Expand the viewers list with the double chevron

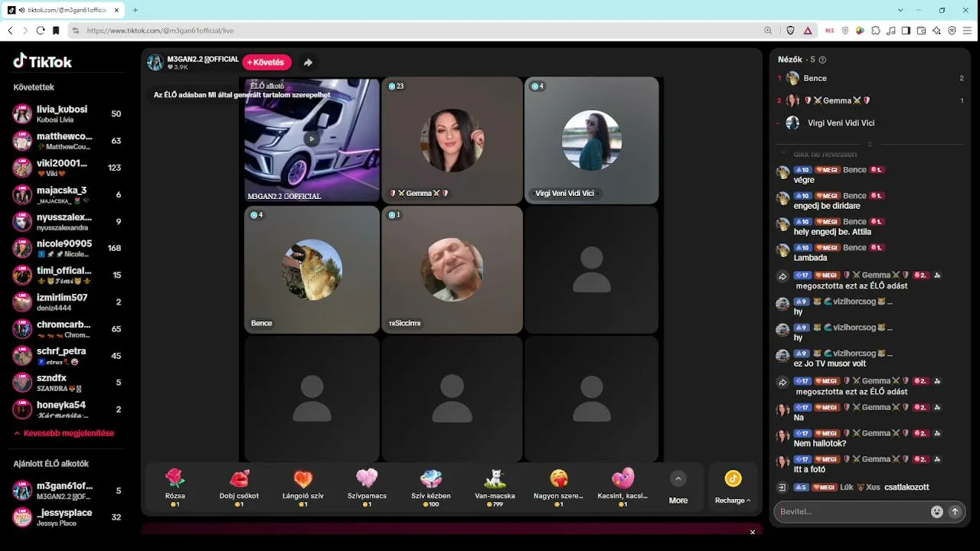(870, 144)
